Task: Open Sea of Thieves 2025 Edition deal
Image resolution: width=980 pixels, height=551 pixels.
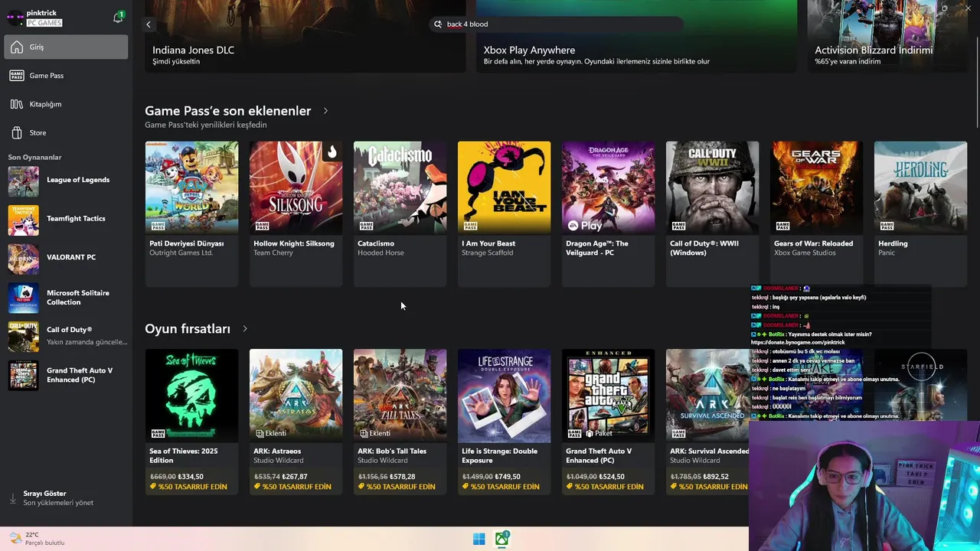Action: (x=191, y=422)
